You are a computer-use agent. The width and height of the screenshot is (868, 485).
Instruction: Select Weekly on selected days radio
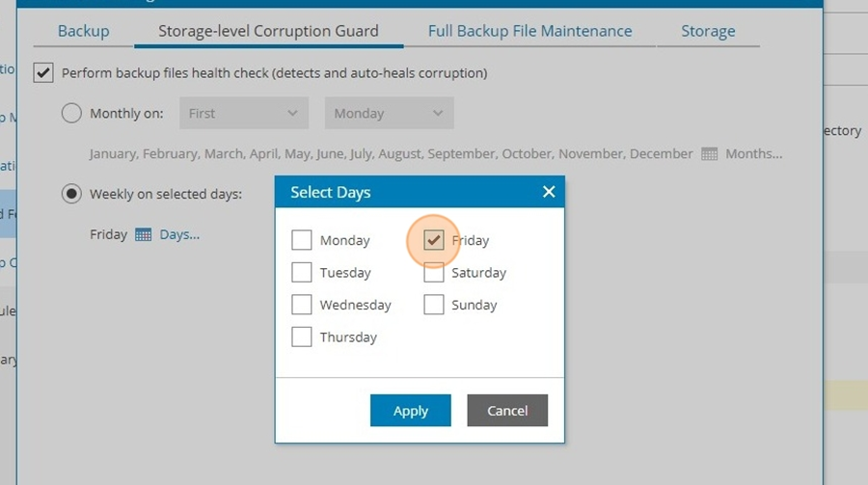[71, 194]
